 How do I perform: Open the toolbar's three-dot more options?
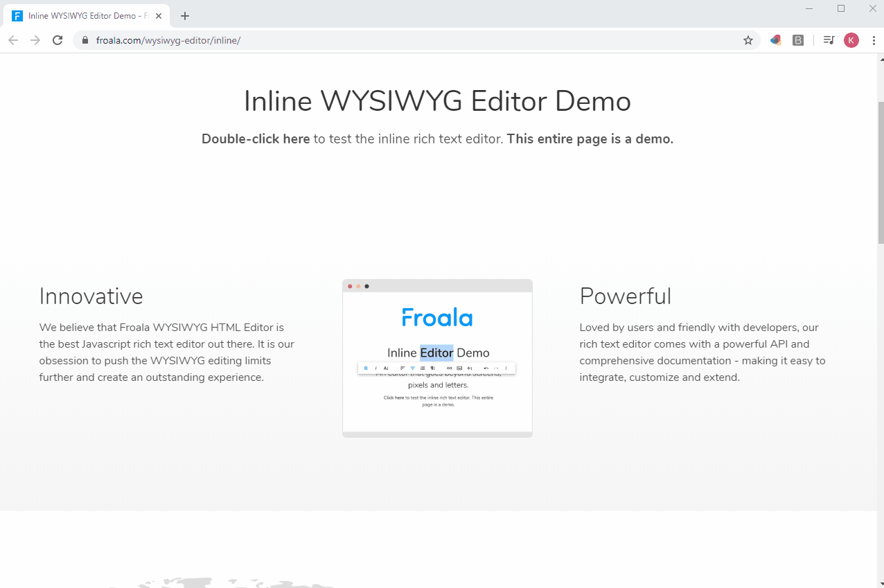[x=506, y=368]
